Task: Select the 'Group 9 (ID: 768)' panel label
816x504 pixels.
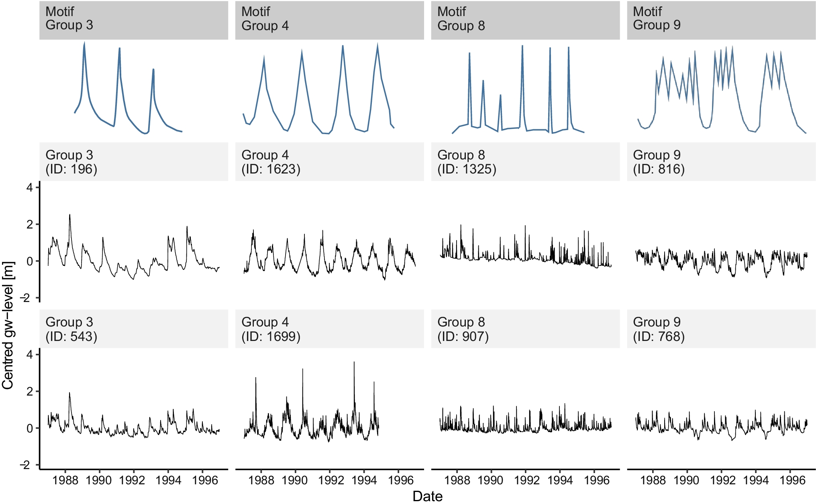Action: (x=721, y=329)
